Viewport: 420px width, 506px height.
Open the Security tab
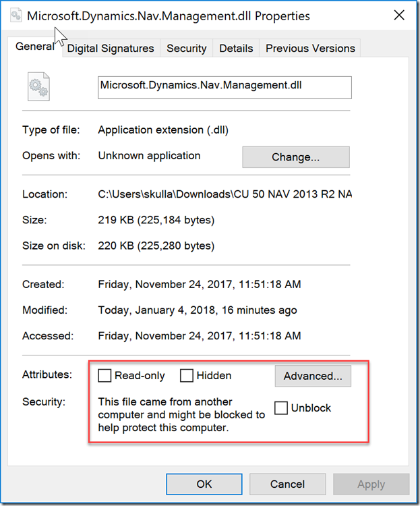(x=187, y=49)
